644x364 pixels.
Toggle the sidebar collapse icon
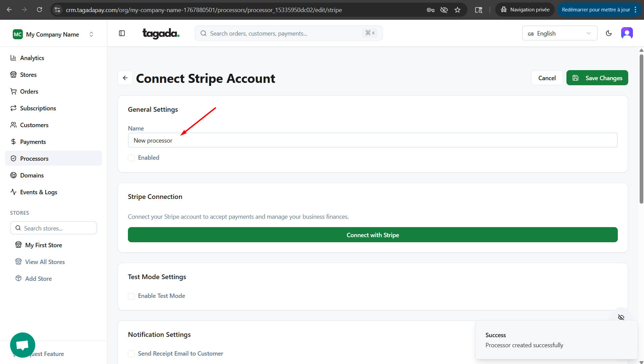click(122, 33)
